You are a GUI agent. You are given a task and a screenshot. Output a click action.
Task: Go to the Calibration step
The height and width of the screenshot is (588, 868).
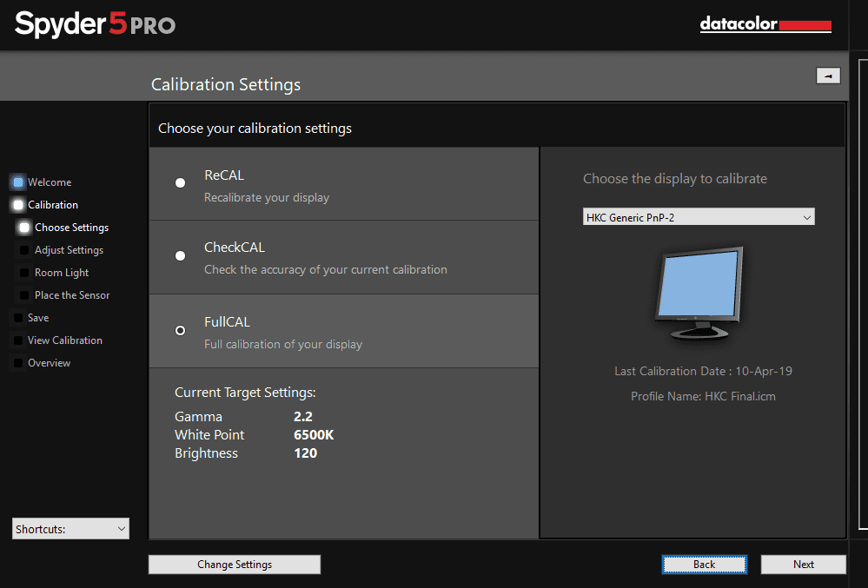click(x=53, y=205)
